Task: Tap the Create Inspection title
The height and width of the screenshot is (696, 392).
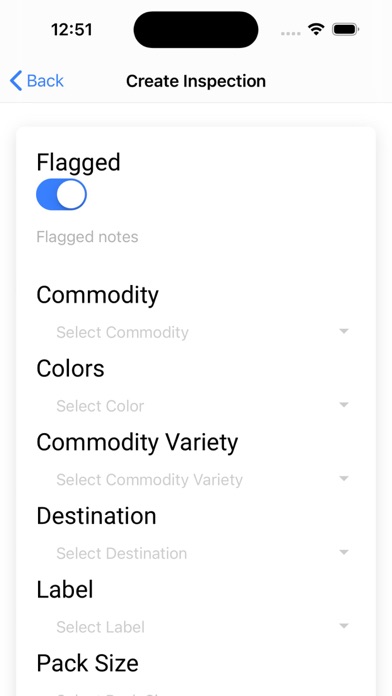Action: (x=196, y=81)
